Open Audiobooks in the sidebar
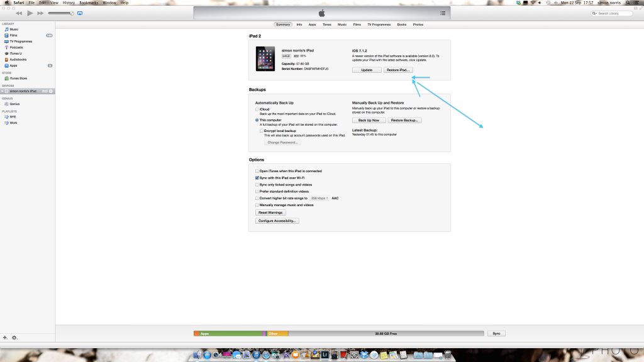 pyautogui.click(x=18, y=60)
